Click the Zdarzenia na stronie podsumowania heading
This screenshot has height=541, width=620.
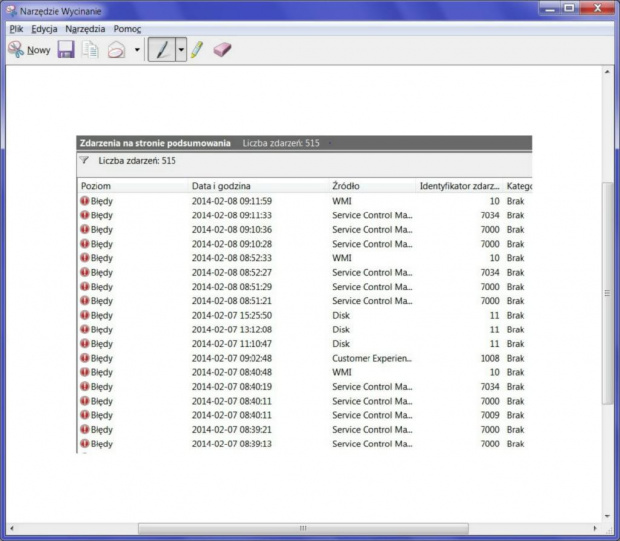155,143
